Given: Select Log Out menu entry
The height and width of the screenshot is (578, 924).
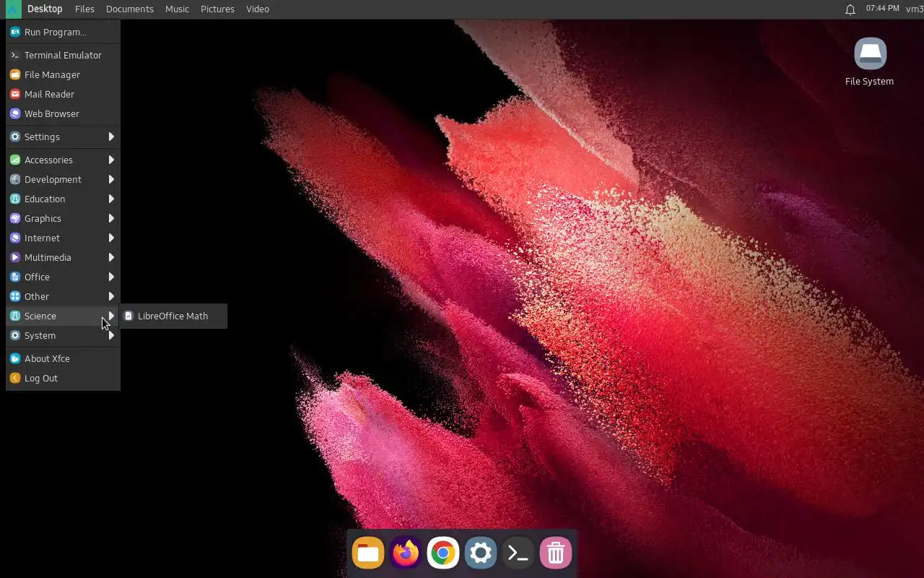Looking at the screenshot, I should pos(63,378).
